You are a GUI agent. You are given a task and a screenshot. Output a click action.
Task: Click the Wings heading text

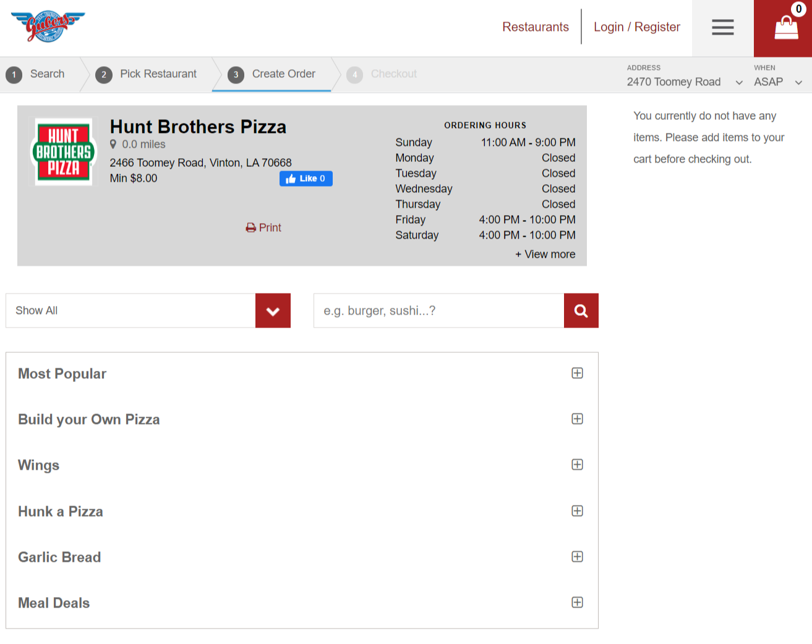pos(38,465)
